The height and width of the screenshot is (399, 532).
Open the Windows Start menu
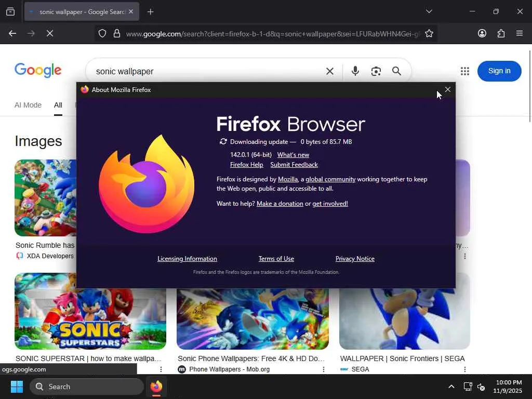pos(17,387)
